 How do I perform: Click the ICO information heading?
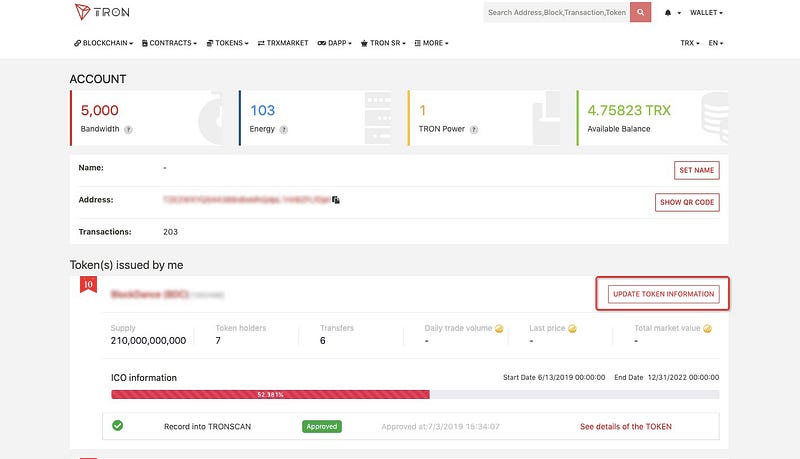pyautogui.click(x=144, y=378)
